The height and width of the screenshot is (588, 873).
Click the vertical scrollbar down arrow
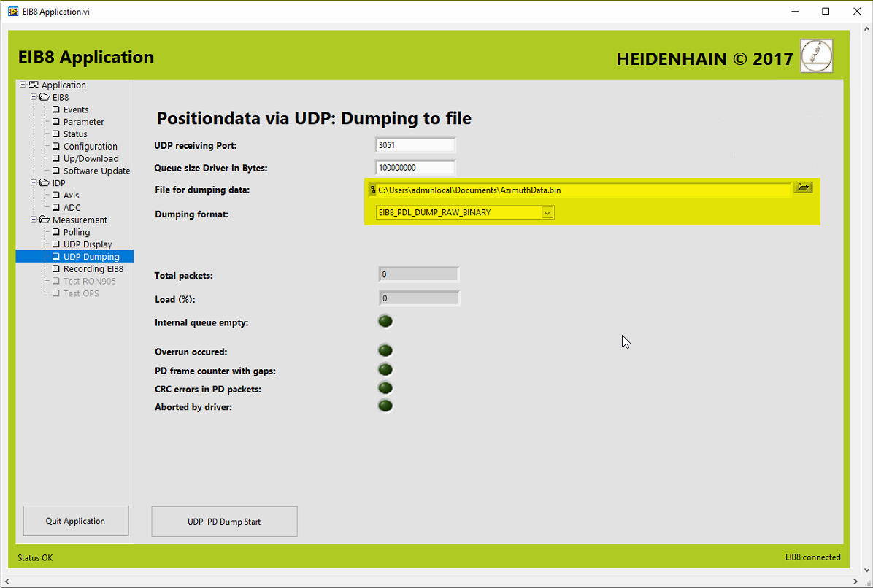(x=867, y=570)
